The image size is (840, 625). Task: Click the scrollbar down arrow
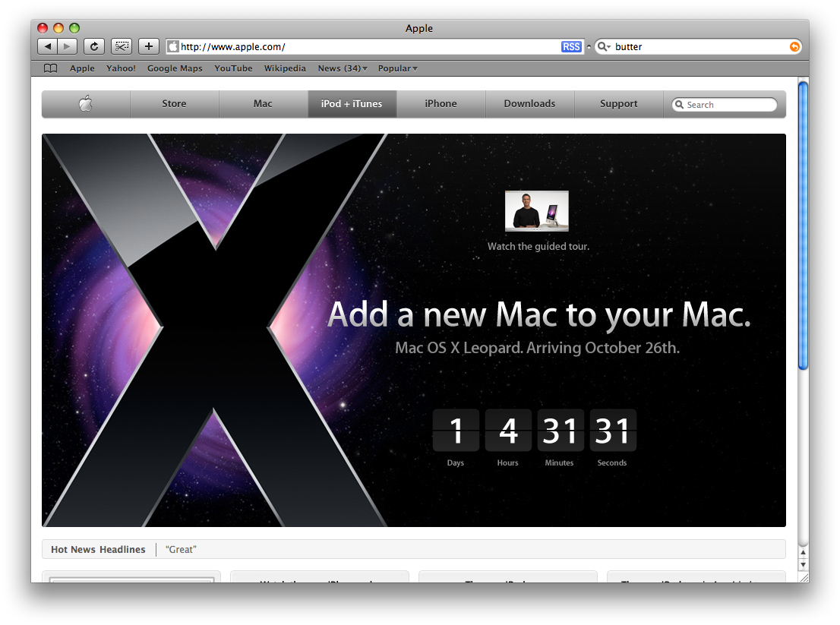click(x=803, y=564)
